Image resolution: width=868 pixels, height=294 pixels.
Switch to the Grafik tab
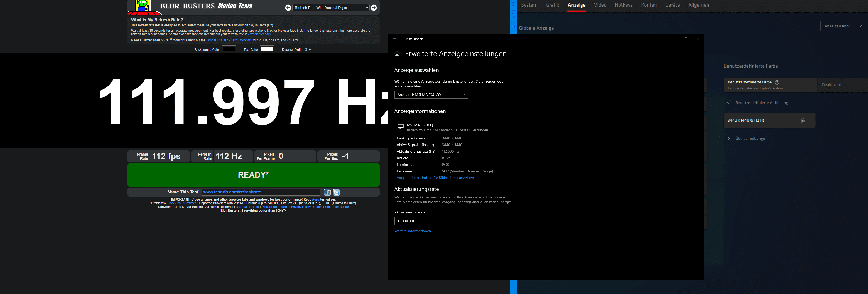coord(552,5)
